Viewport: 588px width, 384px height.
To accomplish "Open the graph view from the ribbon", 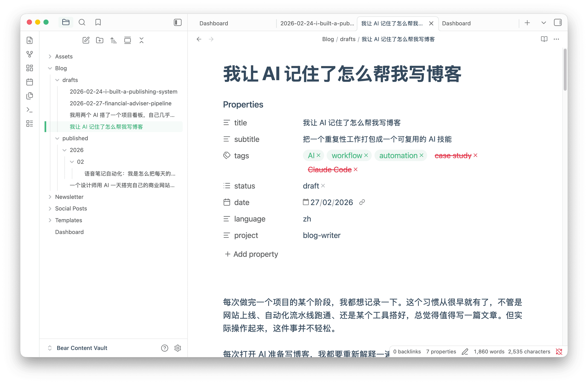I will click(30, 54).
